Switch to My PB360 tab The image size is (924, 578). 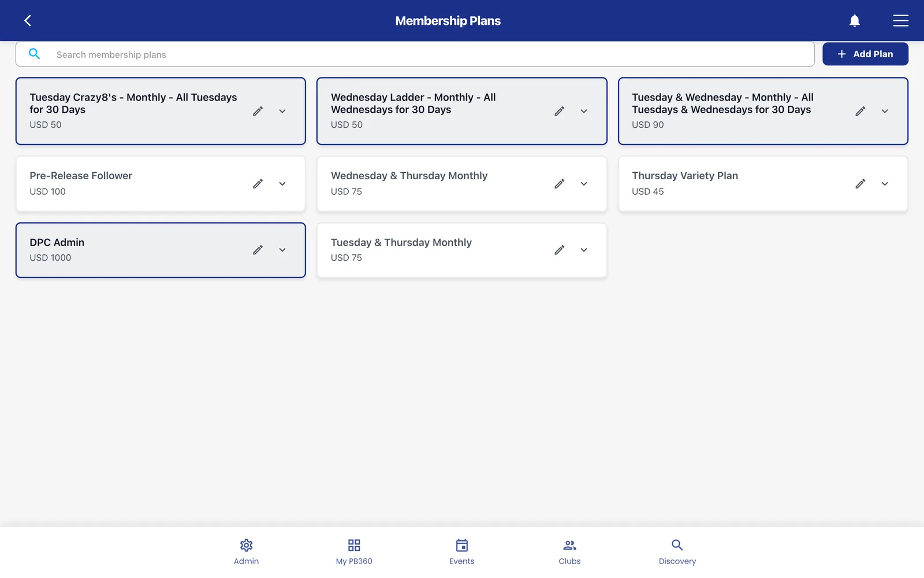point(354,552)
